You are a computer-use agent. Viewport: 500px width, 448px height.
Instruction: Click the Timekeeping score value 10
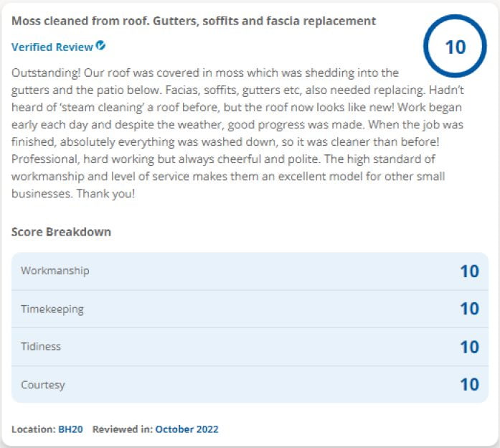(469, 309)
